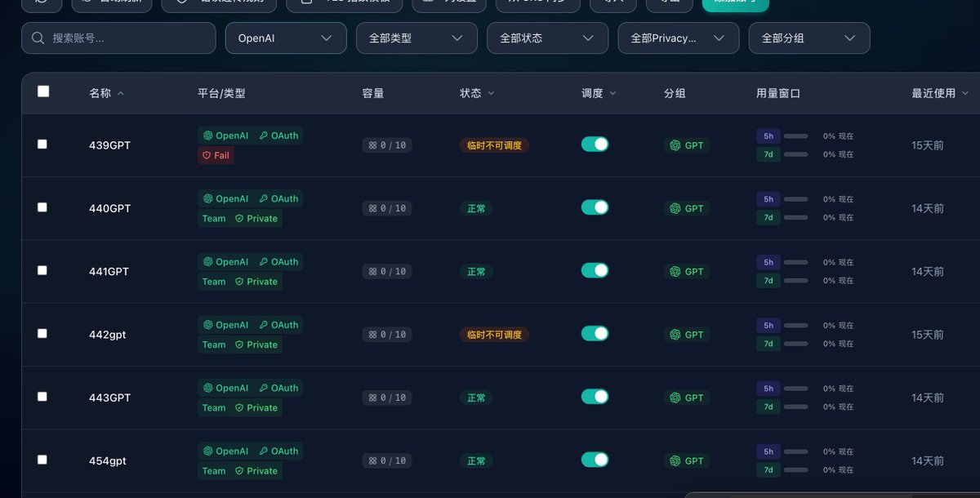
Task: Click the GPT group badge in the 441GPT row
Action: [x=686, y=272]
